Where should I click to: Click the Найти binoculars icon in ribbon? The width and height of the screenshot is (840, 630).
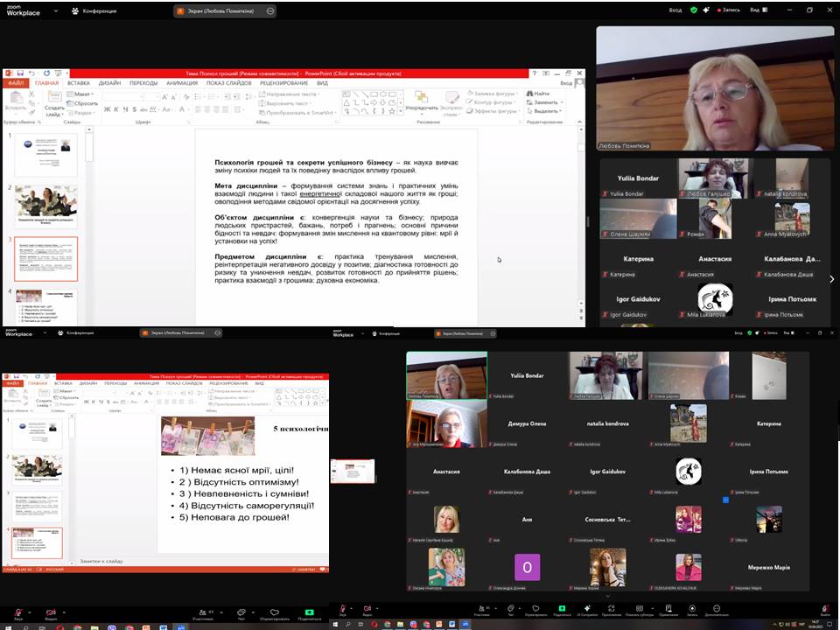(x=530, y=94)
